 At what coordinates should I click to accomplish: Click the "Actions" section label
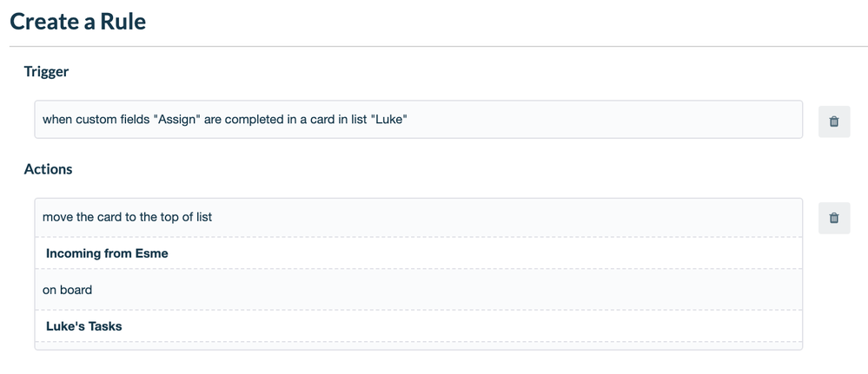click(48, 168)
